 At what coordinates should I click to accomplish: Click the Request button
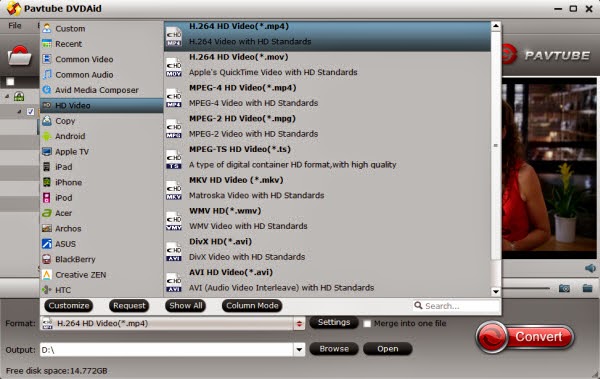[x=129, y=305]
